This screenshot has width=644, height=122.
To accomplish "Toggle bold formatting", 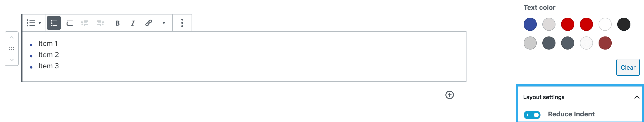I will click(118, 23).
